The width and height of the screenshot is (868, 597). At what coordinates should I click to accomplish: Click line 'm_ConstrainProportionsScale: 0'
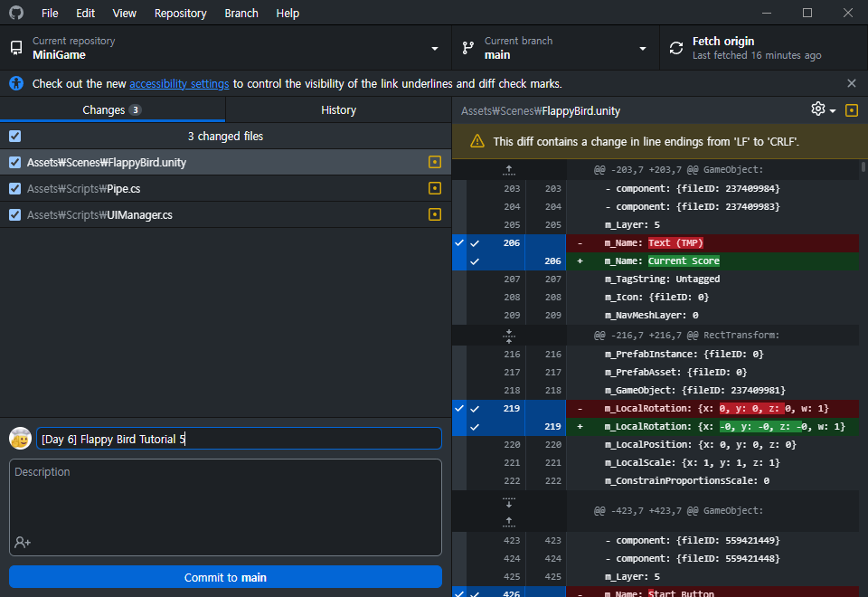[x=687, y=480]
